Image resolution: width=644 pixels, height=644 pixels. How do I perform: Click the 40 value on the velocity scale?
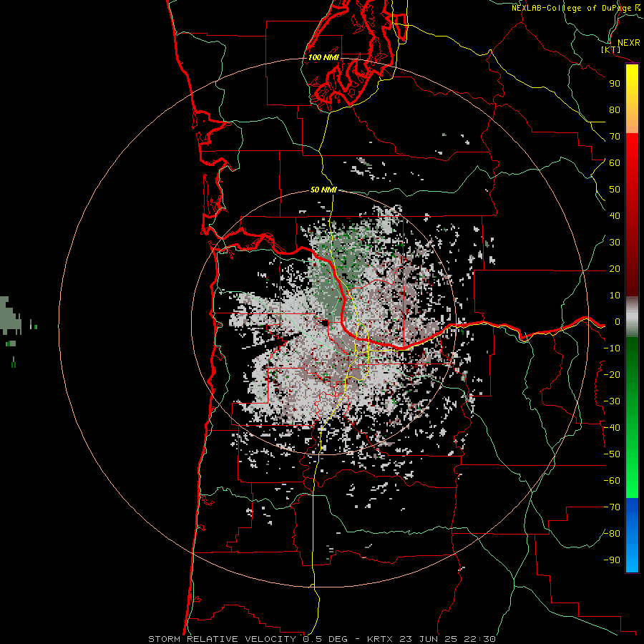point(615,215)
